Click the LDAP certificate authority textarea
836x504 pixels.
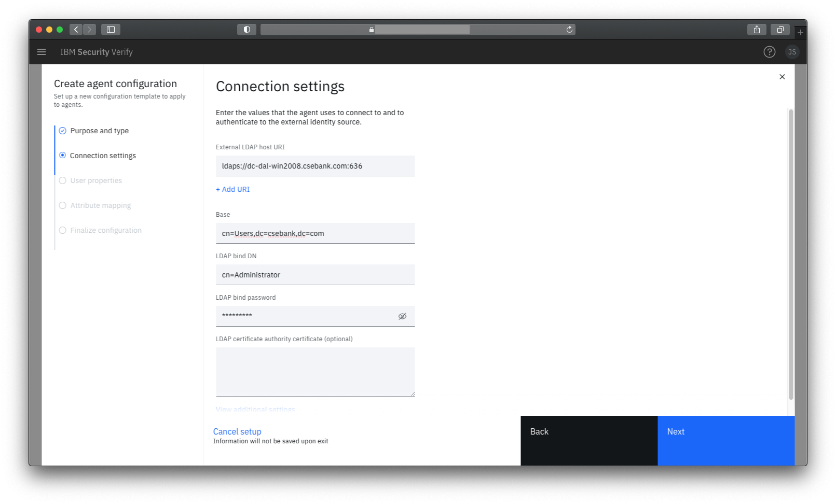tap(315, 372)
